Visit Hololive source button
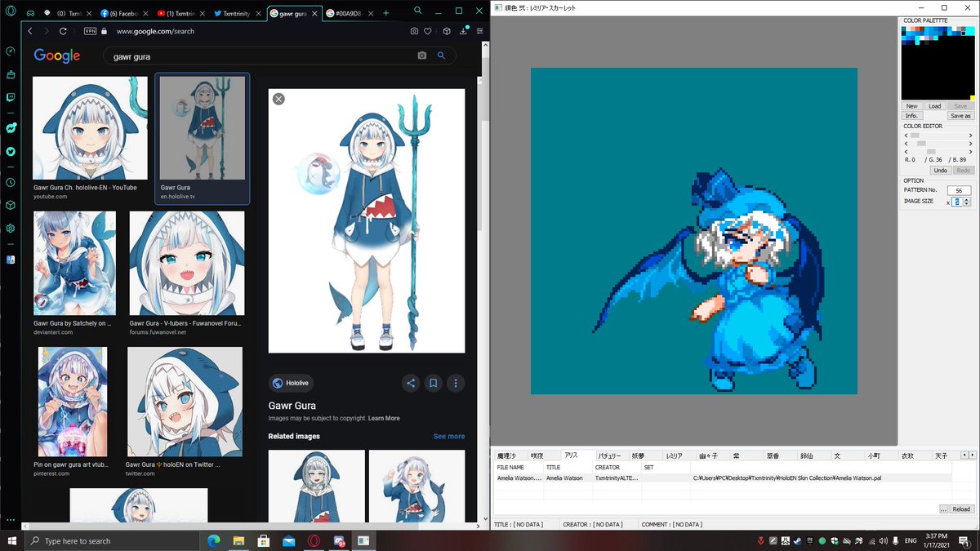Image resolution: width=980 pixels, height=551 pixels. coord(291,383)
